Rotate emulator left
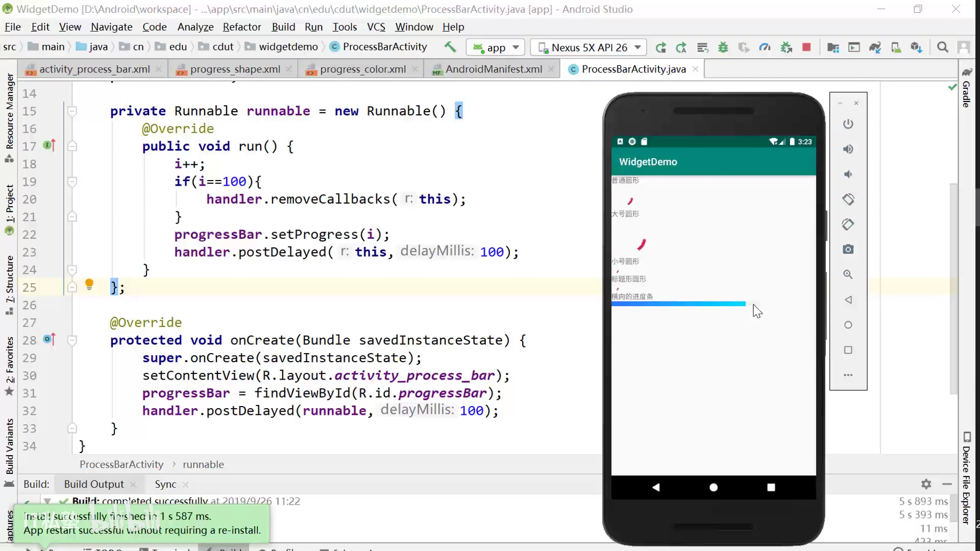 (848, 199)
